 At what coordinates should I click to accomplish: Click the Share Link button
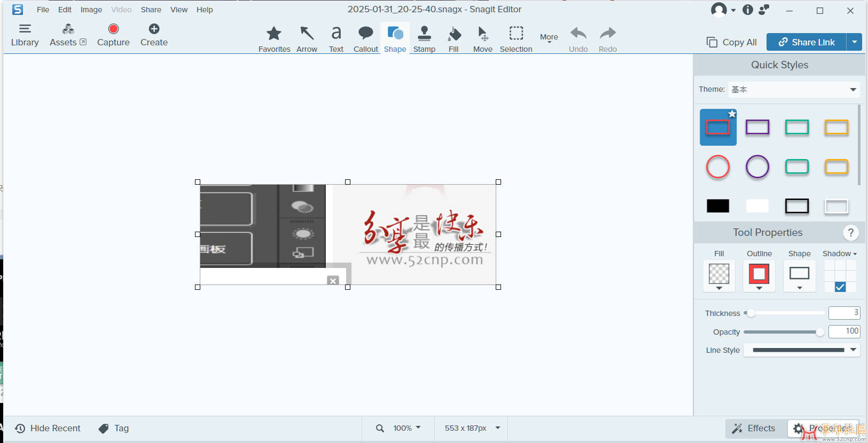tap(806, 42)
